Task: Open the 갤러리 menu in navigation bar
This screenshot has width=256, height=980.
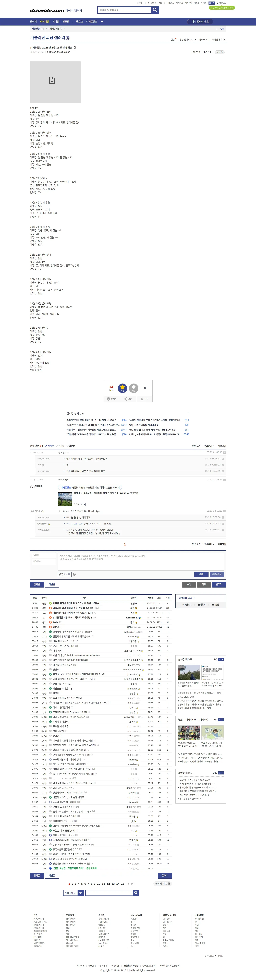Action: click(33, 22)
